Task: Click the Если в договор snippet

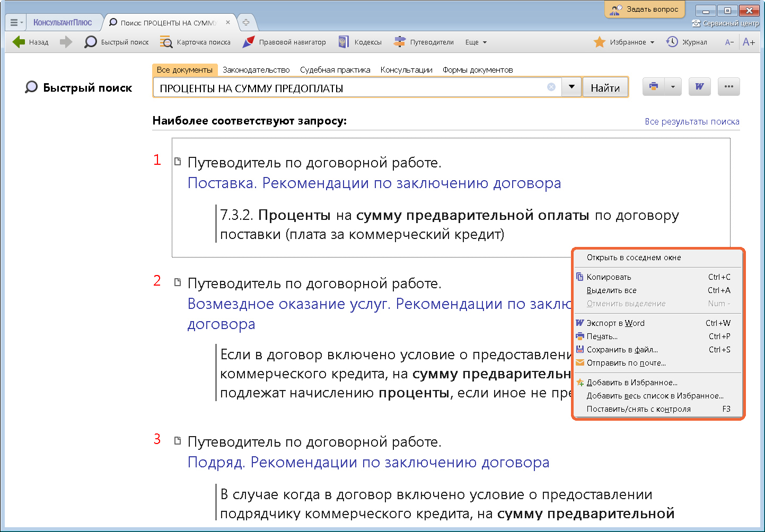Action: (x=395, y=374)
